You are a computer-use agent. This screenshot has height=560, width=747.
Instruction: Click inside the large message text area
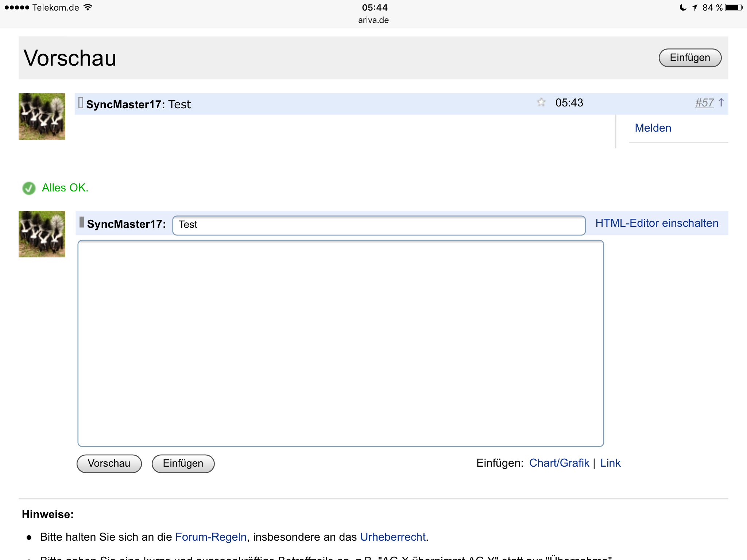340,343
